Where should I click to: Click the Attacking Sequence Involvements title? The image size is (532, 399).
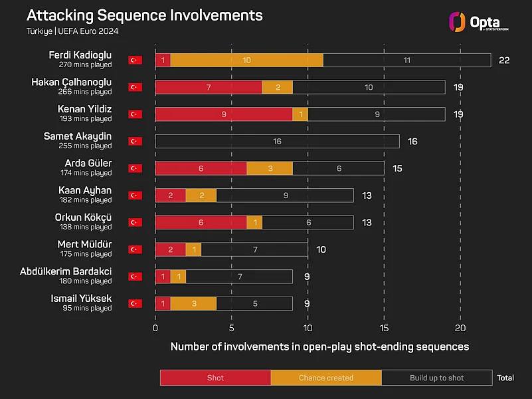click(x=144, y=15)
